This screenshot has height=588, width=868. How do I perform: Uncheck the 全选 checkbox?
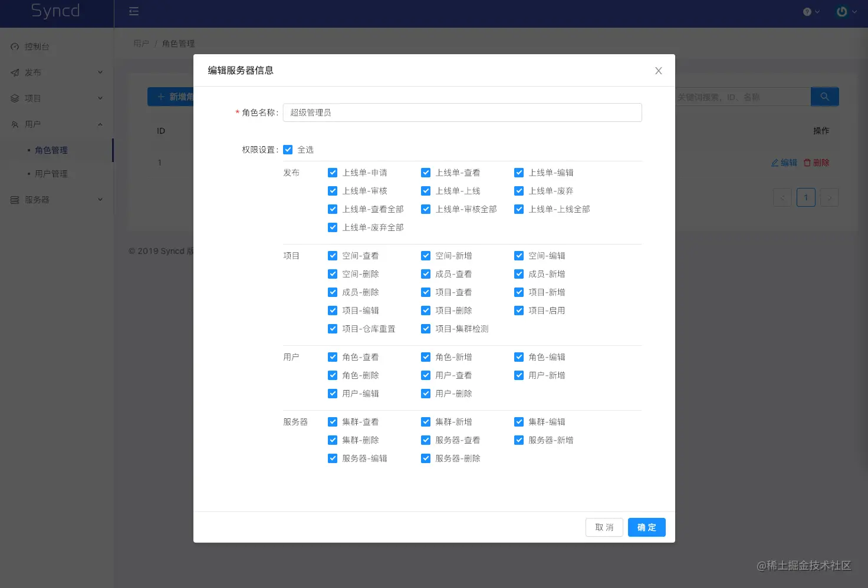(x=288, y=150)
